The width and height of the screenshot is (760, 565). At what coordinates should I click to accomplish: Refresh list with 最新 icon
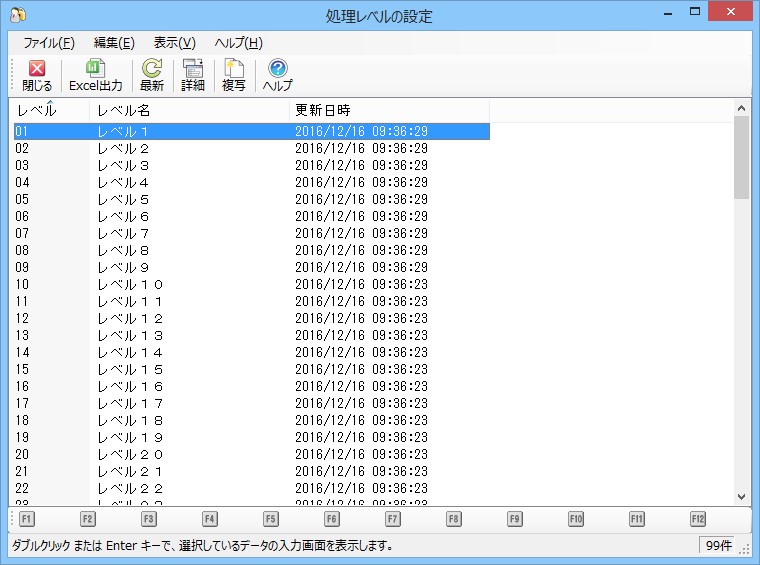click(152, 75)
